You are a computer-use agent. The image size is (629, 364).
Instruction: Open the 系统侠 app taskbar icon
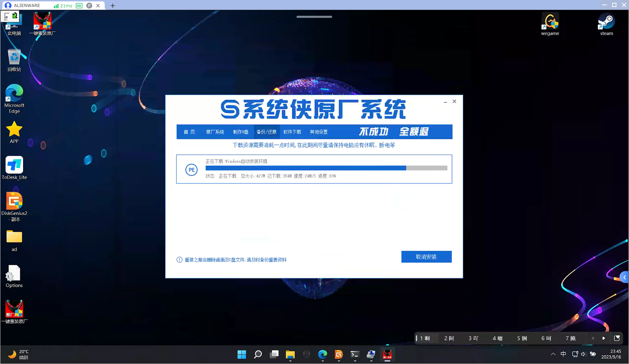pos(387,355)
